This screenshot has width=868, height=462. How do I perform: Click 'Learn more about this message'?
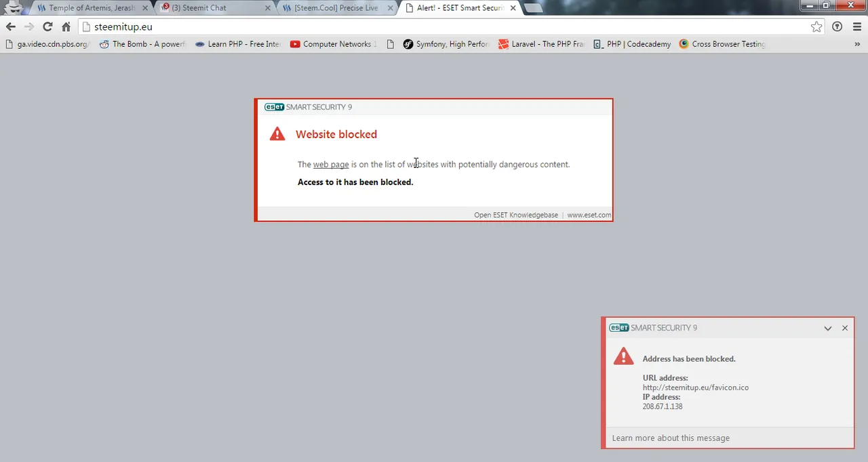[x=671, y=438]
